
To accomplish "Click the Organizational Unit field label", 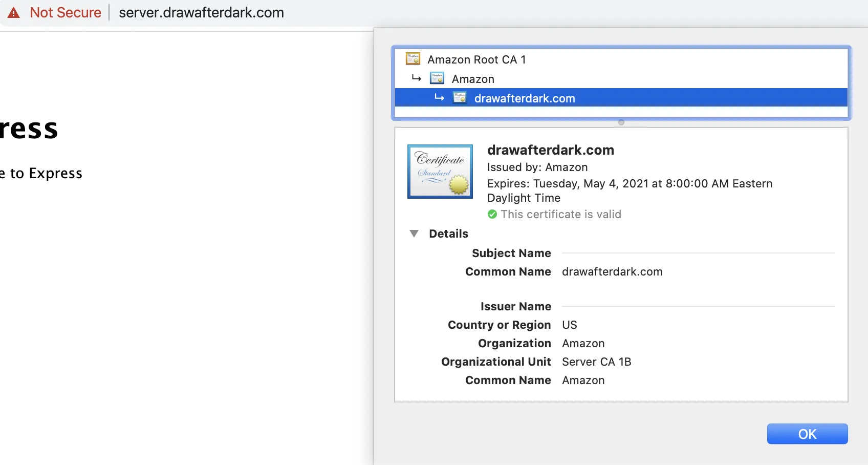I will pos(496,362).
